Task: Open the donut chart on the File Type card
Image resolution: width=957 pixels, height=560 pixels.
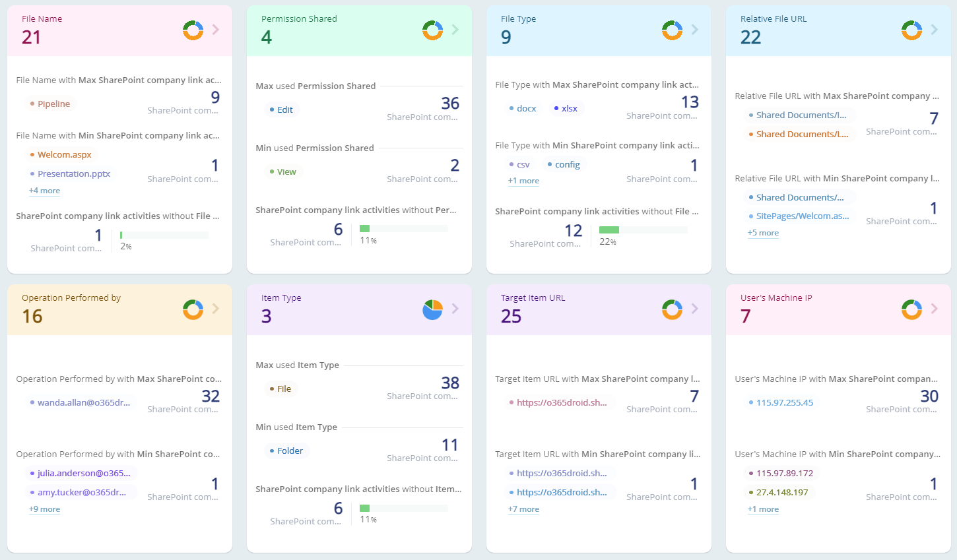Action: pos(672,30)
